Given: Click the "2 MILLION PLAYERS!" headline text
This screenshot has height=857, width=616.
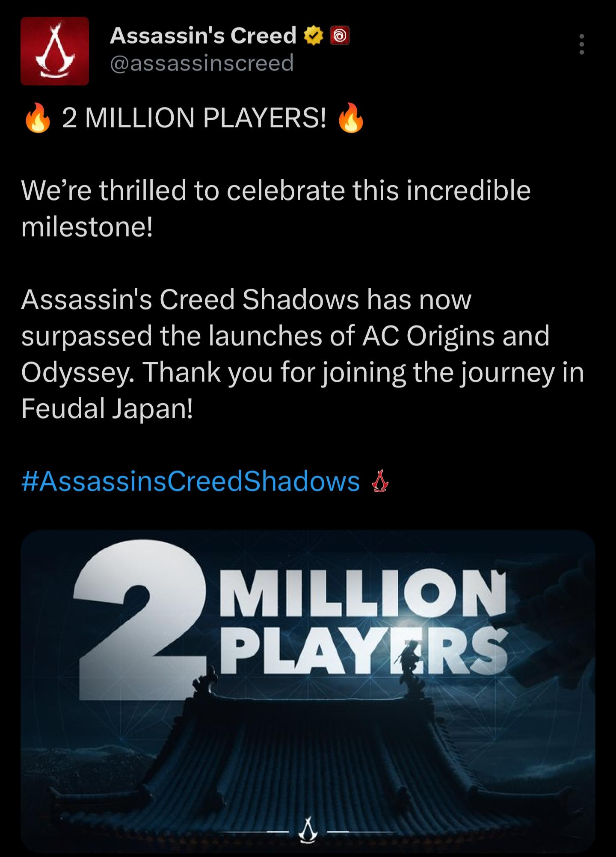Looking at the screenshot, I should [194, 118].
